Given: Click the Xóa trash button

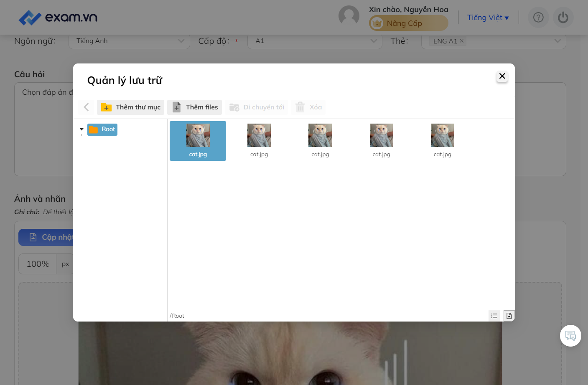Looking at the screenshot, I should [308, 107].
